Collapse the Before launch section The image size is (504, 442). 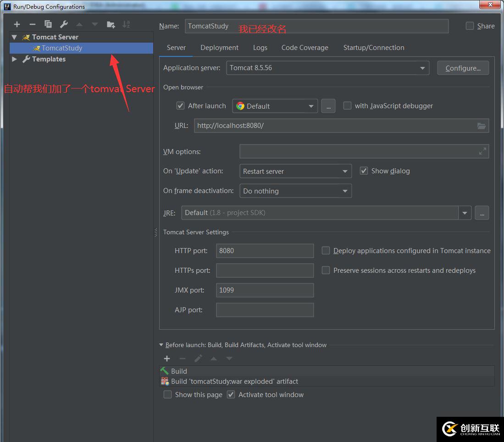click(x=161, y=345)
